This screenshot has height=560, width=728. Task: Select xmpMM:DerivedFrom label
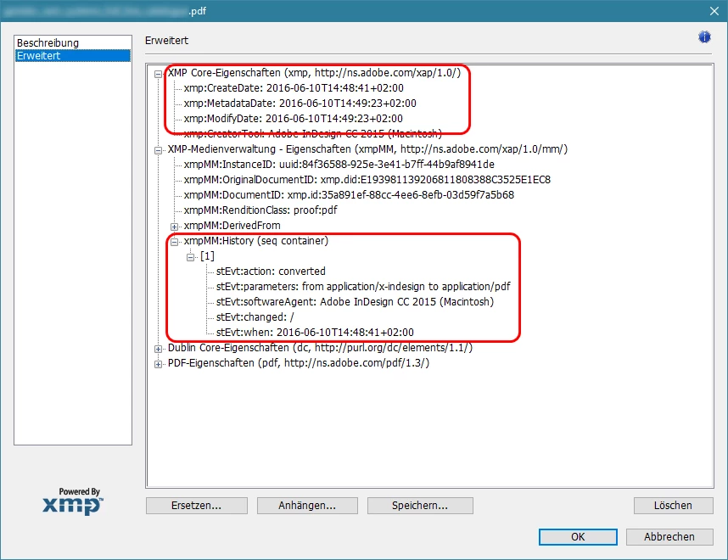(232, 226)
